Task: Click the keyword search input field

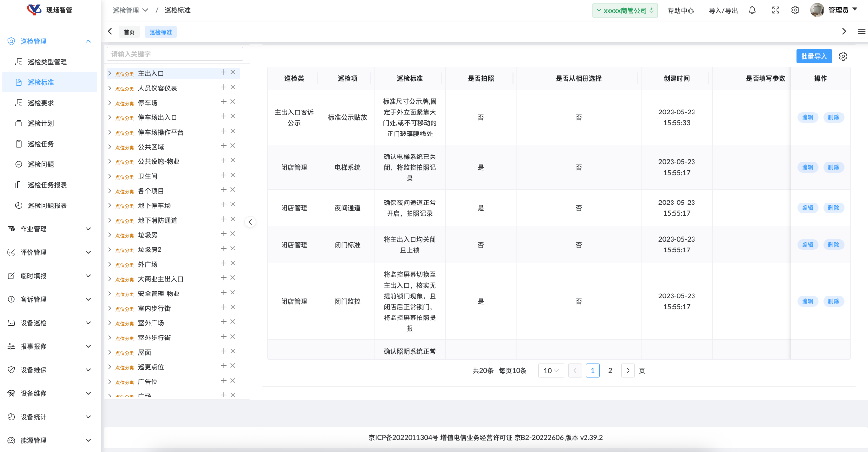Action: [x=174, y=54]
